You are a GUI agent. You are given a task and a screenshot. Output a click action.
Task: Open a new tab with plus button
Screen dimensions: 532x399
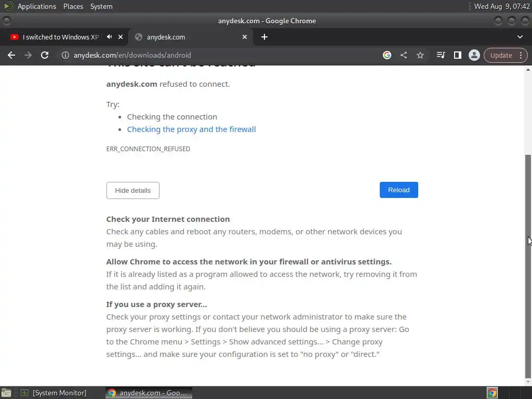tap(264, 37)
